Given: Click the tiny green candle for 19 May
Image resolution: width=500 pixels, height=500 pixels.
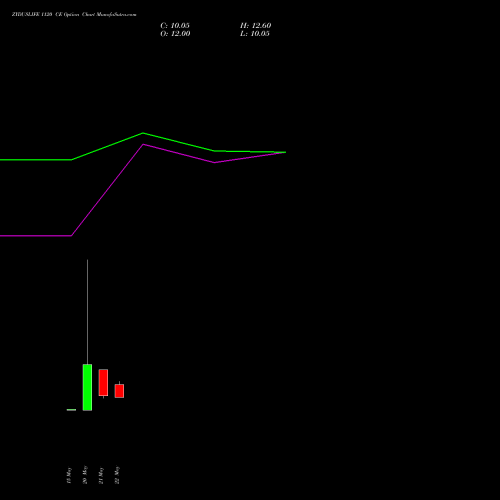Looking at the screenshot, I should click(71, 410).
